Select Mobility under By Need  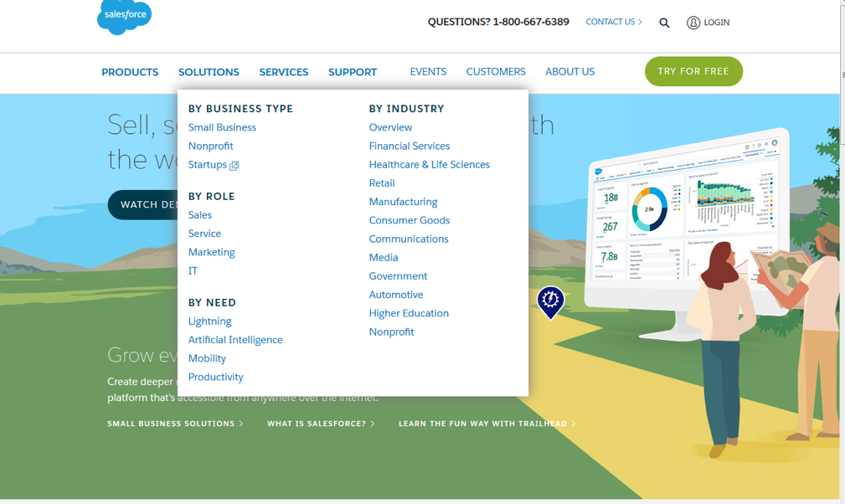coord(207,358)
